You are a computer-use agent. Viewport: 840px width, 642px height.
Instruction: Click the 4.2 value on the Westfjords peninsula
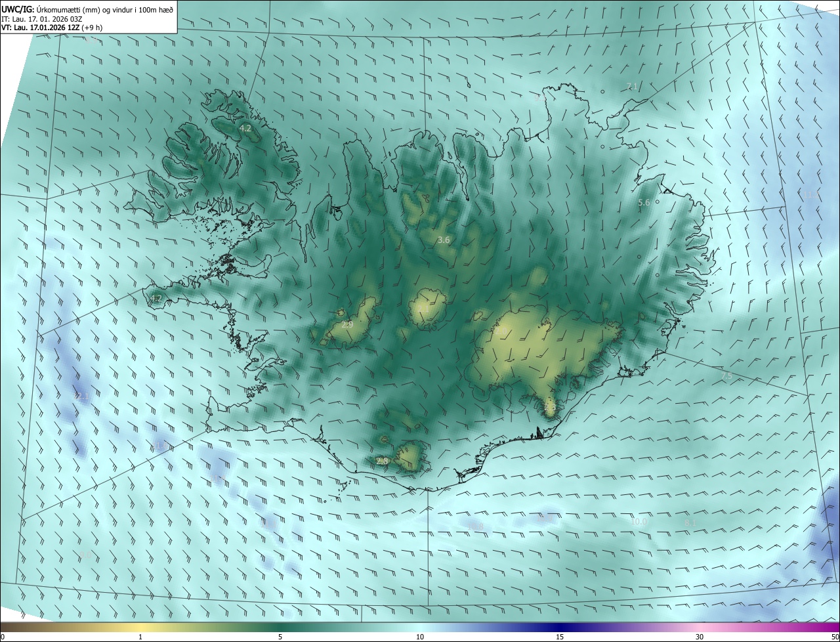[x=245, y=129]
